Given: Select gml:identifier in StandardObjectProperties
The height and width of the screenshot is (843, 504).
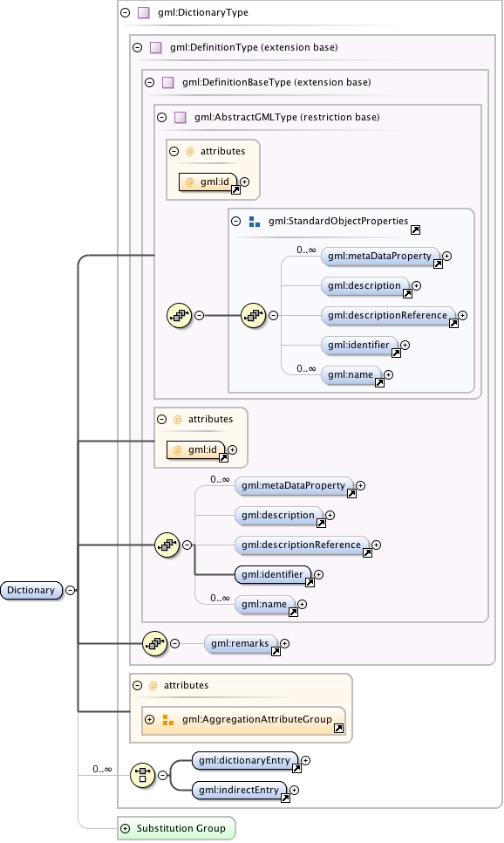Looking at the screenshot, I should pyautogui.click(x=359, y=346).
